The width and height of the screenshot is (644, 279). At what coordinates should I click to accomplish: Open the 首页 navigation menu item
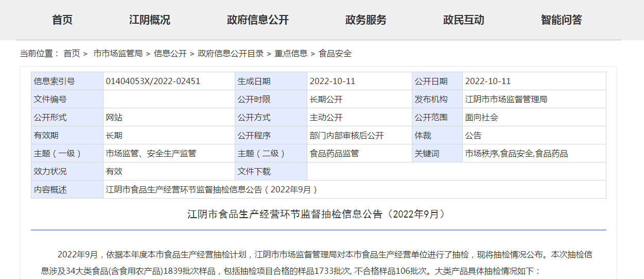[x=62, y=20]
